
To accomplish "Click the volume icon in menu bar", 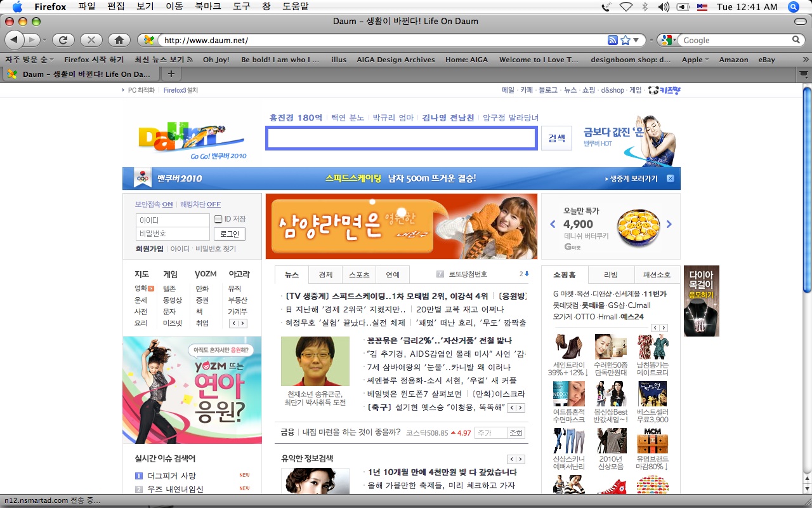I will pos(664,6).
